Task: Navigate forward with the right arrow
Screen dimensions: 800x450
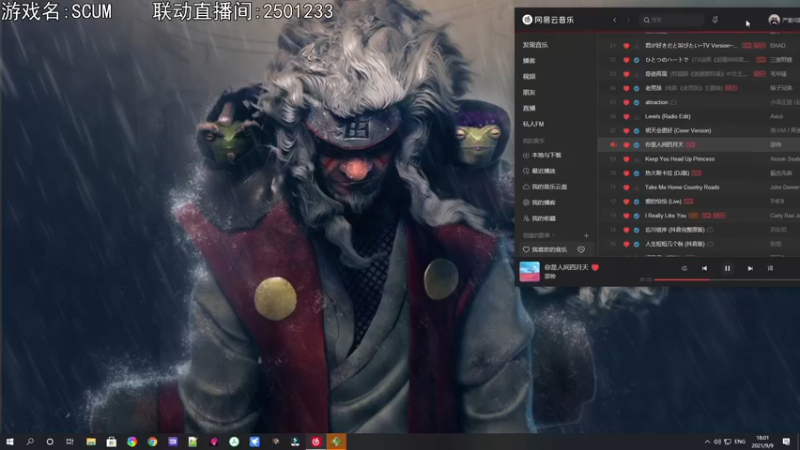Action: click(x=629, y=20)
